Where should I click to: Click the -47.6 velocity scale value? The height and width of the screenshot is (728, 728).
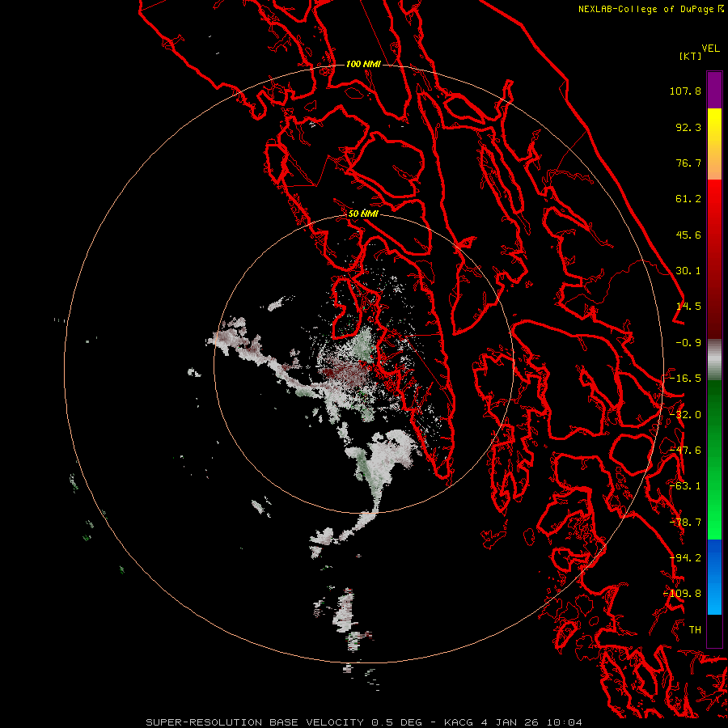coord(685,451)
